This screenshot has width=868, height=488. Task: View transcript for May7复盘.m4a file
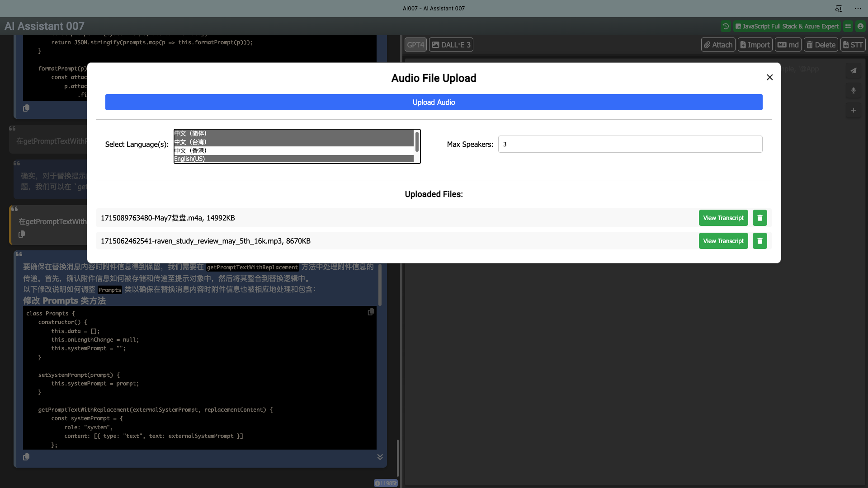[x=723, y=217]
